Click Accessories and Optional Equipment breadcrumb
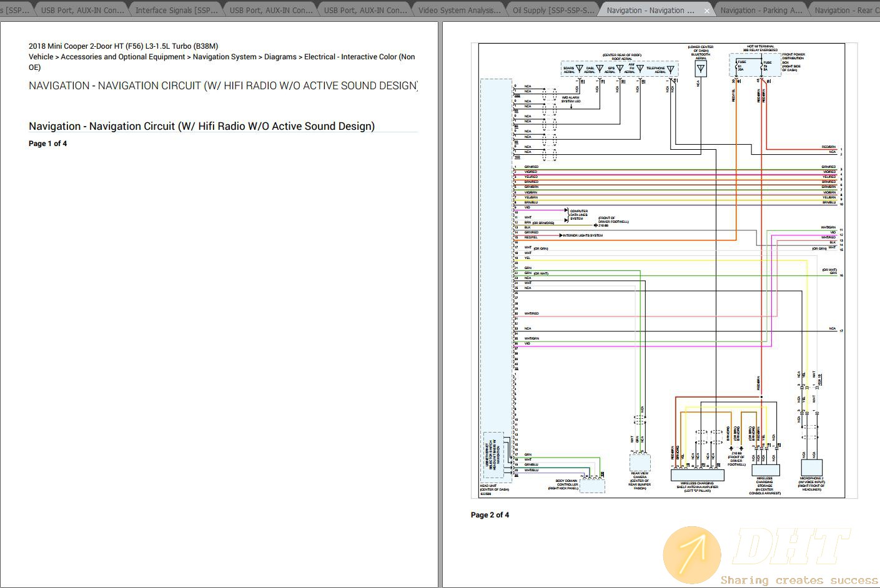This screenshot has height=588, width=880. [123, 57]
